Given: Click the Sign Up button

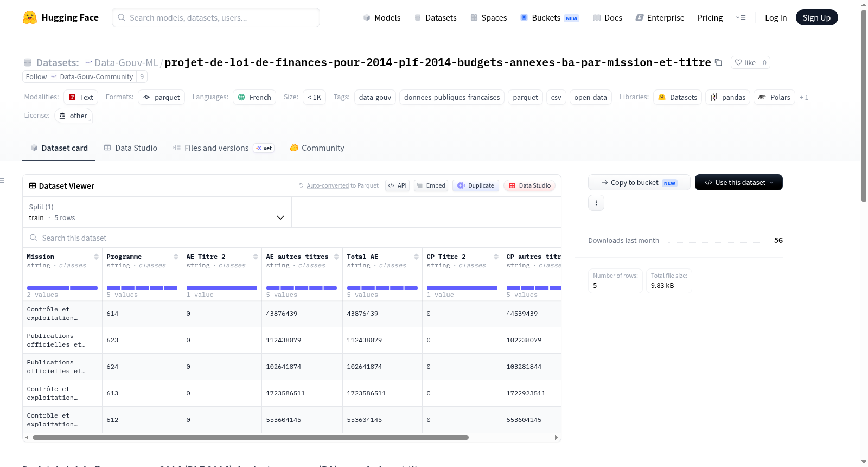Looking at the screenshot, I should pyautogui.click(x=816, y=17).
